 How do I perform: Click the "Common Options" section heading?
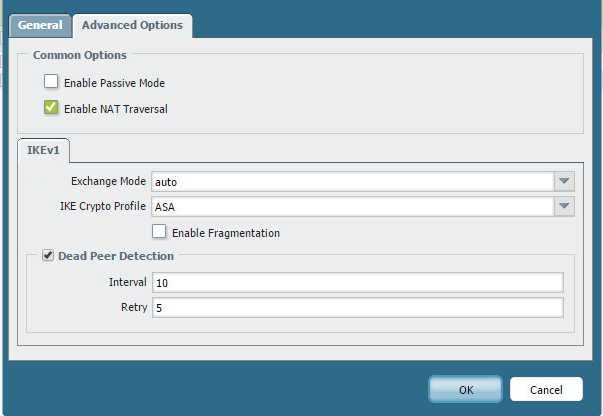80,55
